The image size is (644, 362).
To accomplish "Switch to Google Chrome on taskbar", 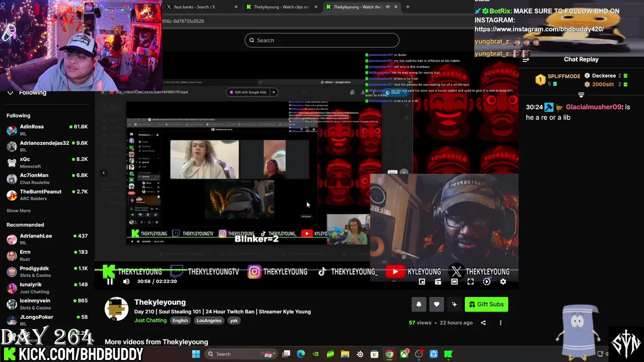I will coord(389,354).
